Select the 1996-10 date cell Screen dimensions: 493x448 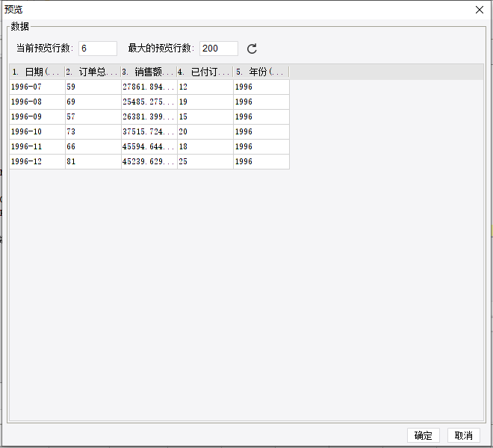coord(37,131)
